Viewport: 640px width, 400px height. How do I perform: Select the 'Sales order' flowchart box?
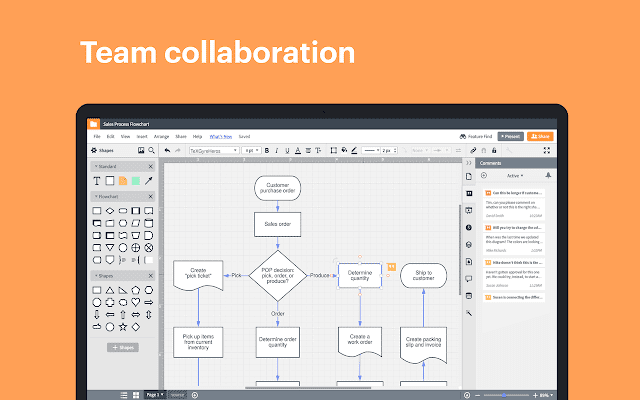click(x=277, y=225)
